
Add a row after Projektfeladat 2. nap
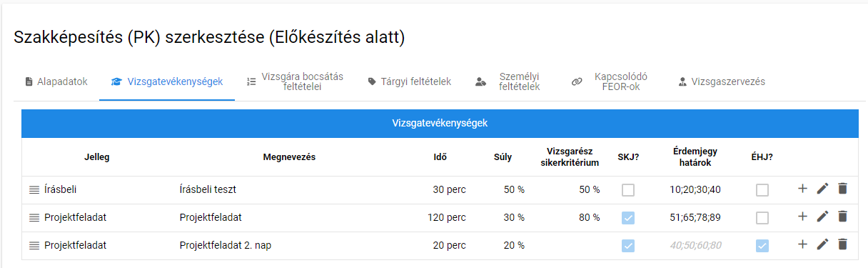pos(802,244)
